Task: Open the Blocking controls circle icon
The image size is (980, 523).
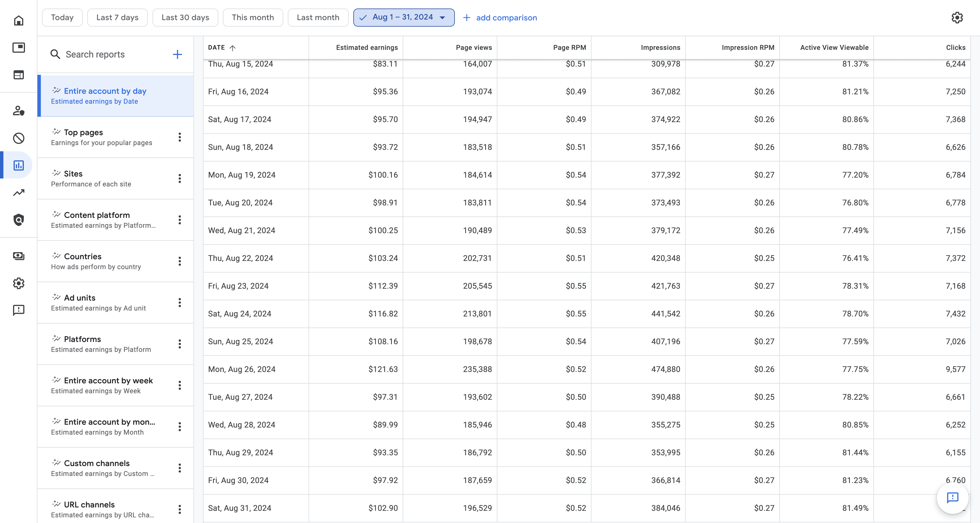Action: 18,138
